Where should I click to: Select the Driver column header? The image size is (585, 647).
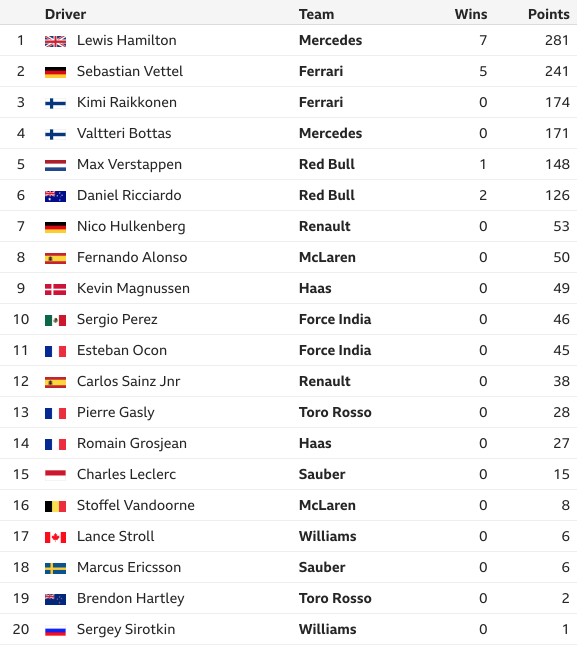tap(65, 14)
